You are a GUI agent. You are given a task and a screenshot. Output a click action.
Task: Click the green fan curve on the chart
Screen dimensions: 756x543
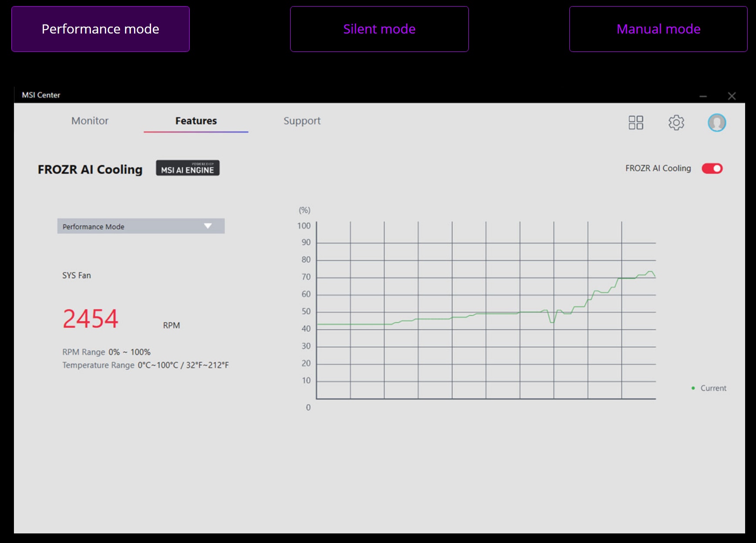486,314
